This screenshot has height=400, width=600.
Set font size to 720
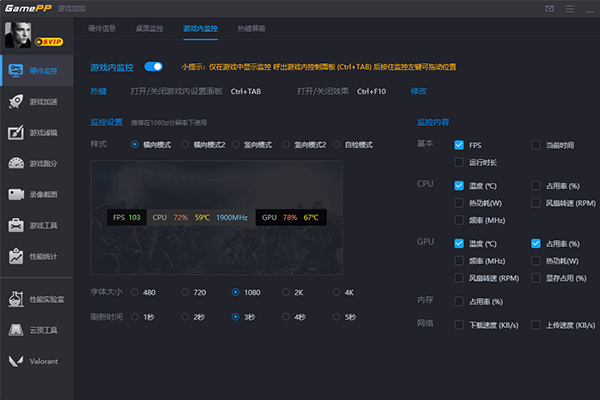(185, 292)
